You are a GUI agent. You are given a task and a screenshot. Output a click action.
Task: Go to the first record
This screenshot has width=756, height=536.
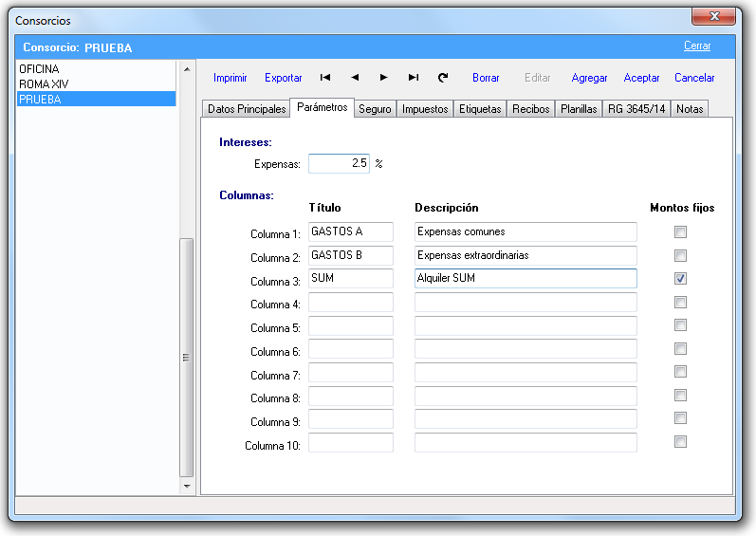pos(325,78)
